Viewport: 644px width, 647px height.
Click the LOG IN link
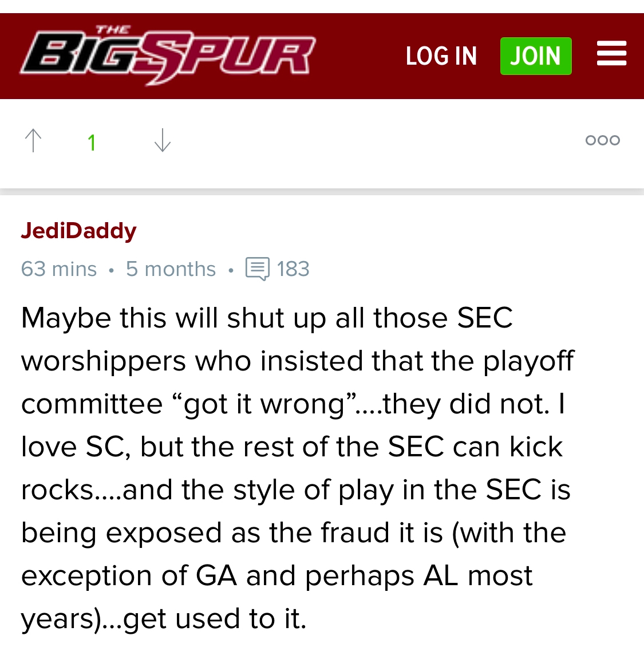(441, 56)
